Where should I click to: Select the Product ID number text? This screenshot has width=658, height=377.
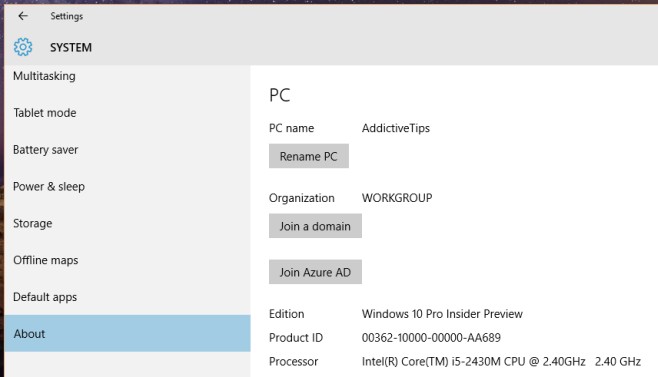pos(431,338)
